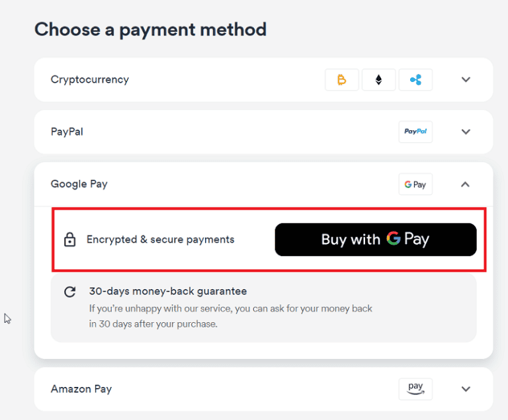Click the money-back guarantee refresh icon
This screenshot has height=420, width=508.
pyautogui.click(x=69, y=292)
